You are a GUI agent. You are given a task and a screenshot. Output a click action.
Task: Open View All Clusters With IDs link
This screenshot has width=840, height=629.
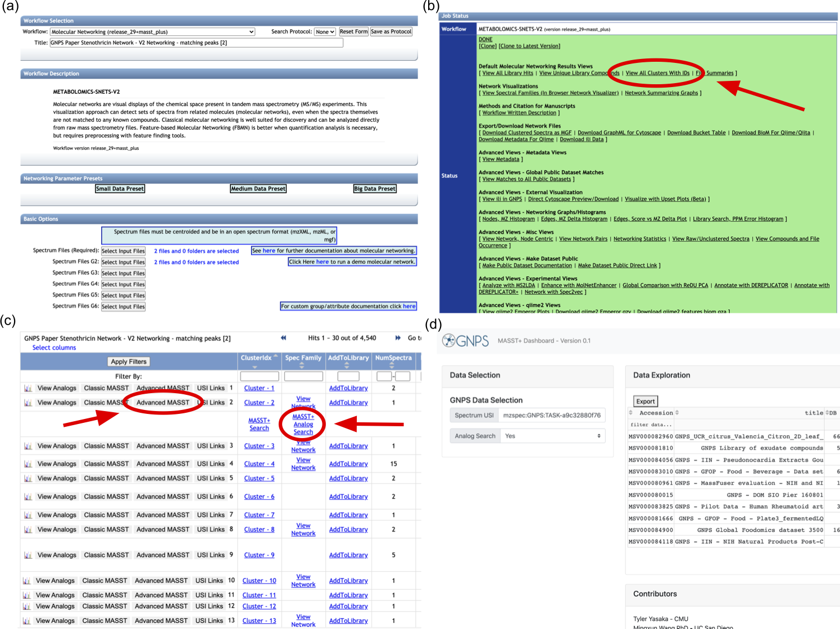click(x=657, y=73)
